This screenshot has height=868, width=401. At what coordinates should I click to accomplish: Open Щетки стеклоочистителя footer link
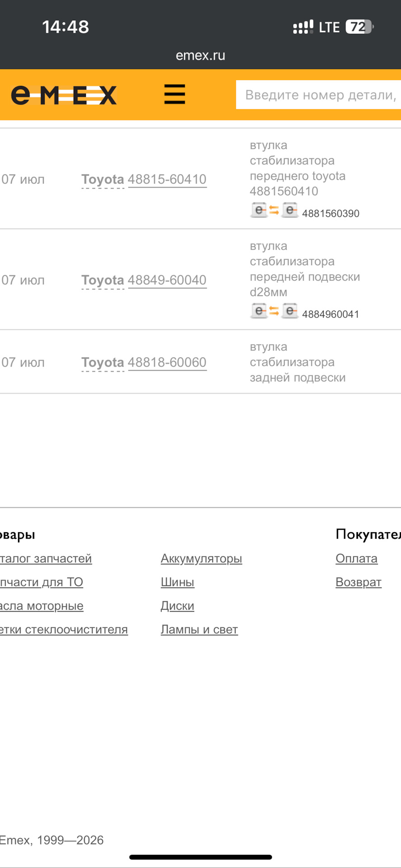tap(64, 629)
